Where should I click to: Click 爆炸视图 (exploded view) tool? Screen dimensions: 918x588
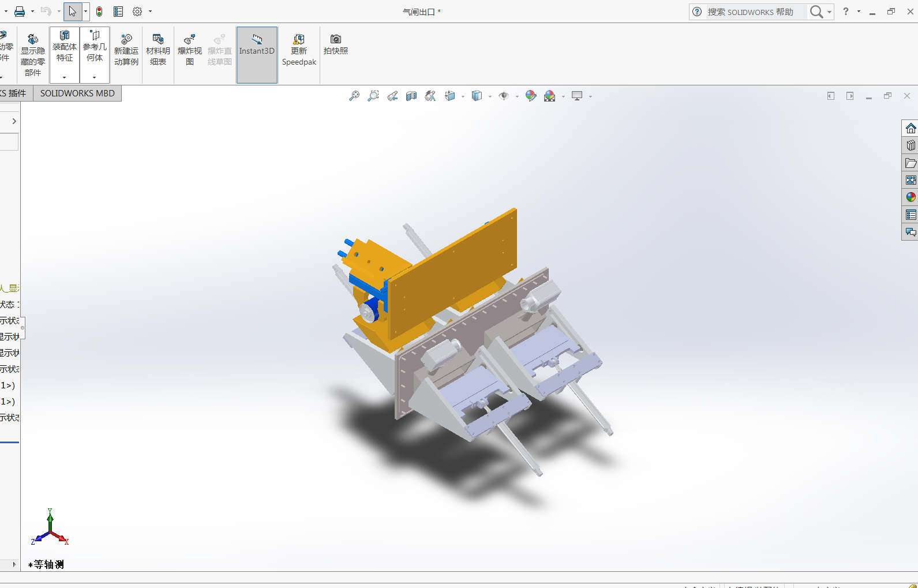pyautogui.click(x=190, y=50)
